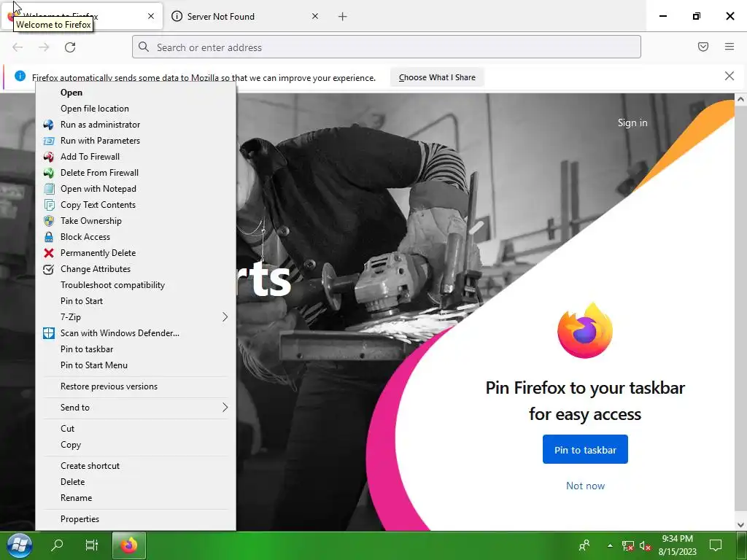
Task: Click the info icon in the notification bar
Action: 20,76
